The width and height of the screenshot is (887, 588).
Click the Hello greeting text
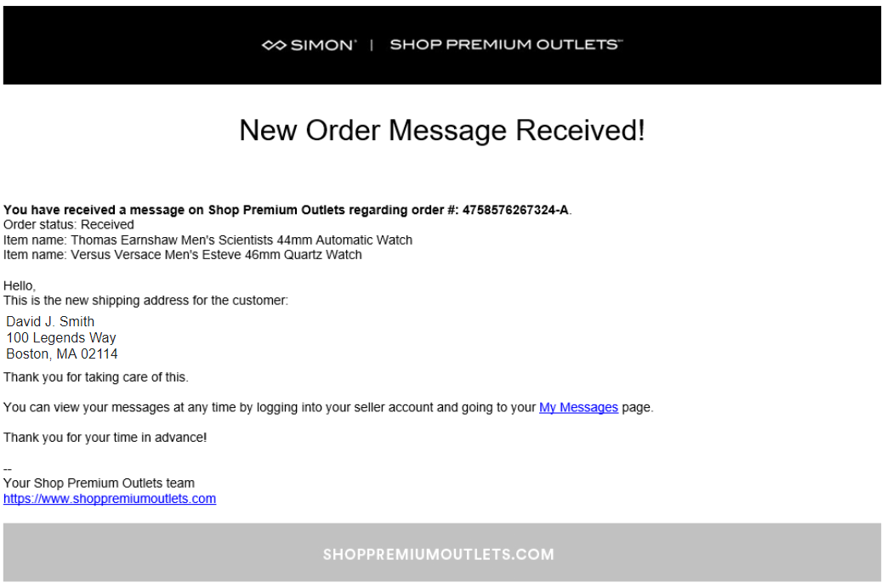click(x=20, y=286)
